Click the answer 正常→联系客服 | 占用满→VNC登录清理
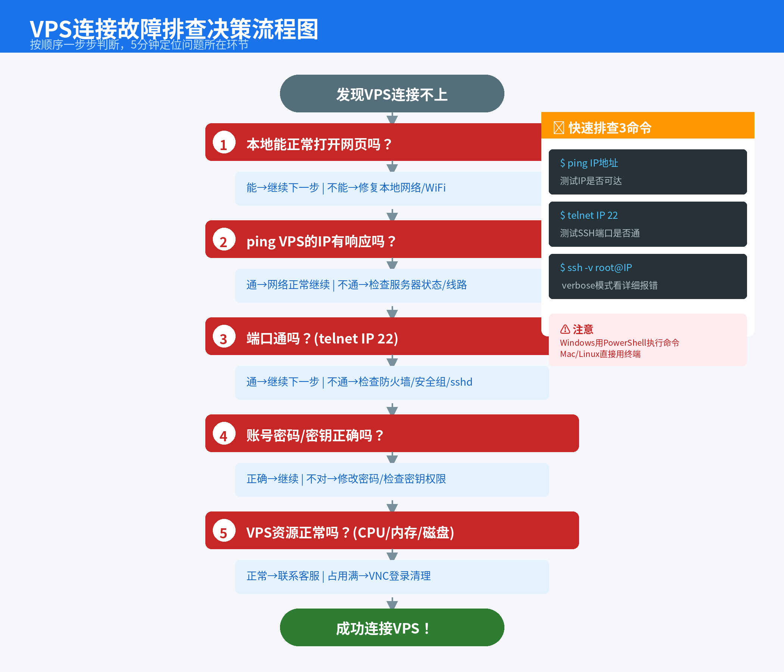This screenshot has width=784, height=672. (338, 576)
